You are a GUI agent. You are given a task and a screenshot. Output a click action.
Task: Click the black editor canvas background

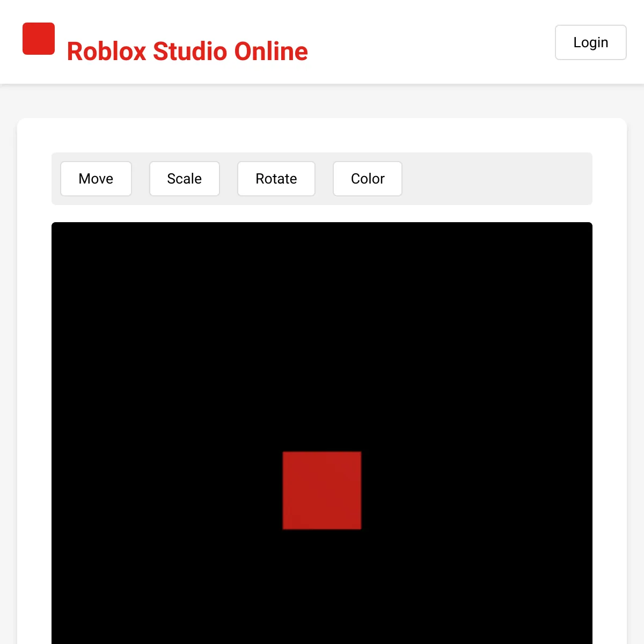click(161, 322)
